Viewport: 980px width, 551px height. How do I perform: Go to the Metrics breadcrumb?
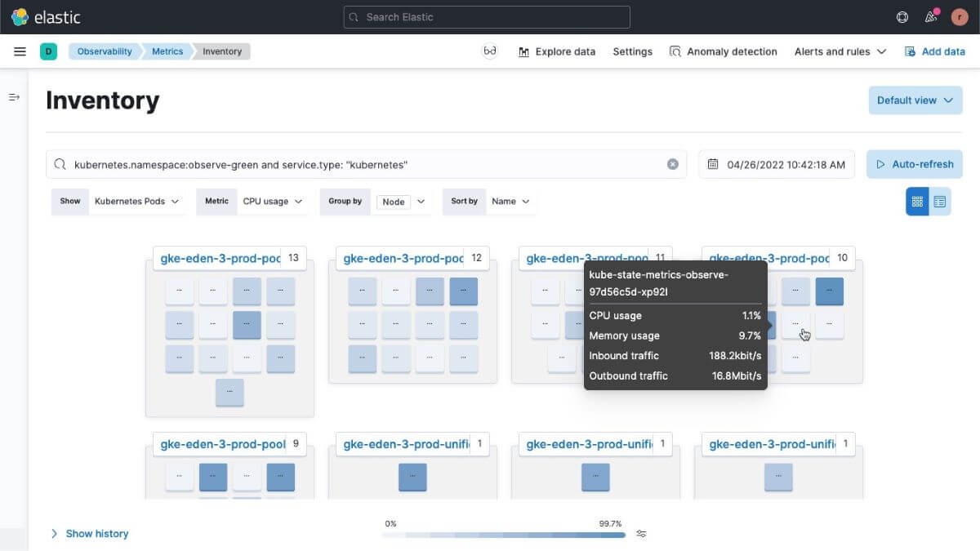[167, 51]
